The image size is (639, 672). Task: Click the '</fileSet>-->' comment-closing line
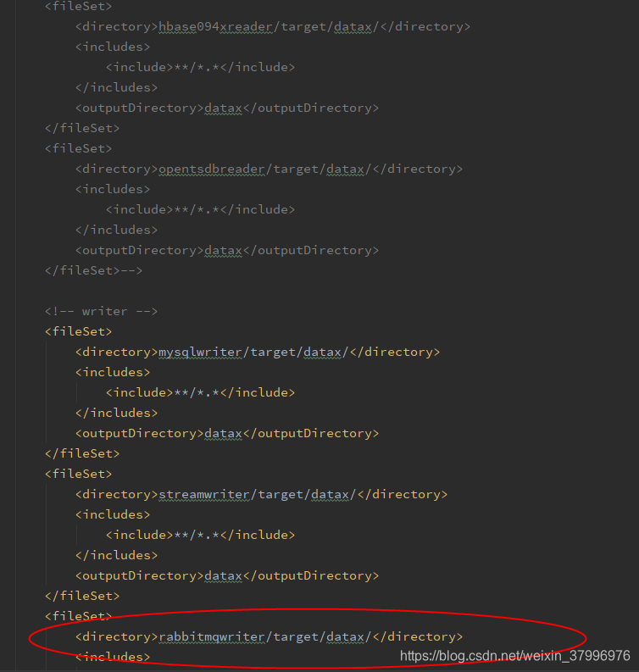93,270
